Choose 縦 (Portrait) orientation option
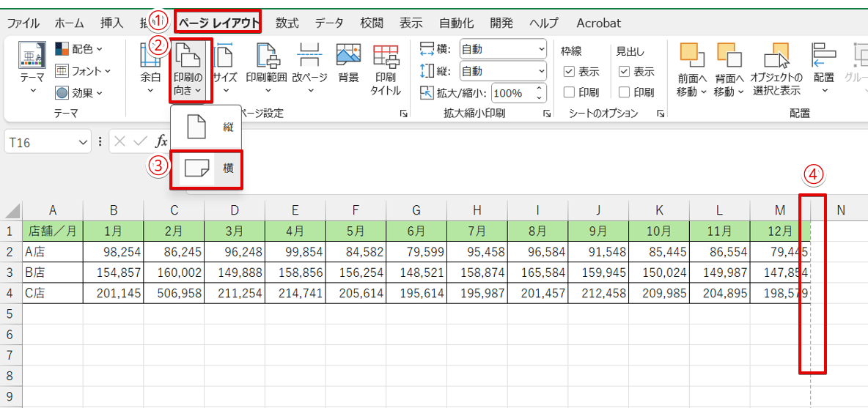 pos(207,127)
